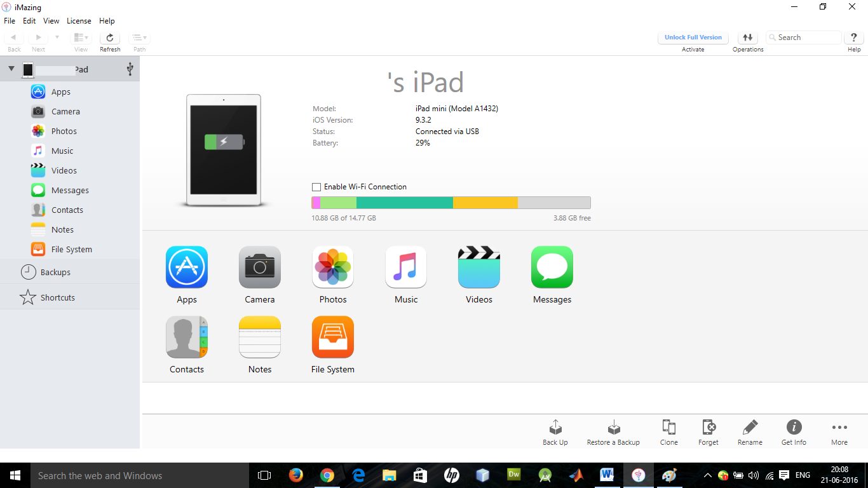
Task: Open the large Notes icon in main panel
Action: point(260,337)
